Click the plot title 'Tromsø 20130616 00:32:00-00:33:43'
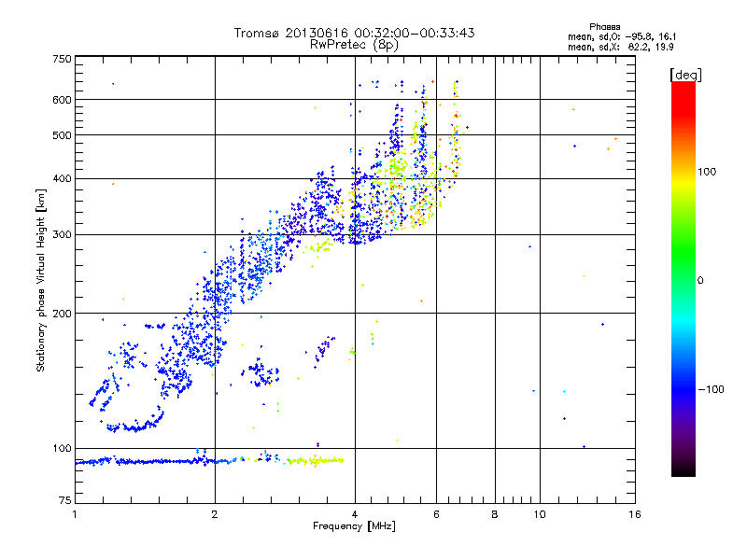This screenshot has width=747, height=560. [x=355, y=34]
